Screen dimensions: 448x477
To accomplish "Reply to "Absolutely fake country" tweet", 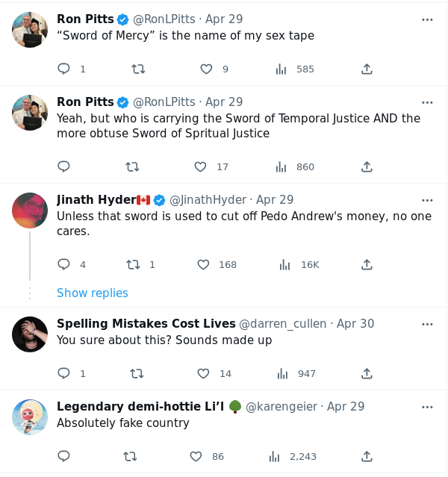I will tap(64, 456).
